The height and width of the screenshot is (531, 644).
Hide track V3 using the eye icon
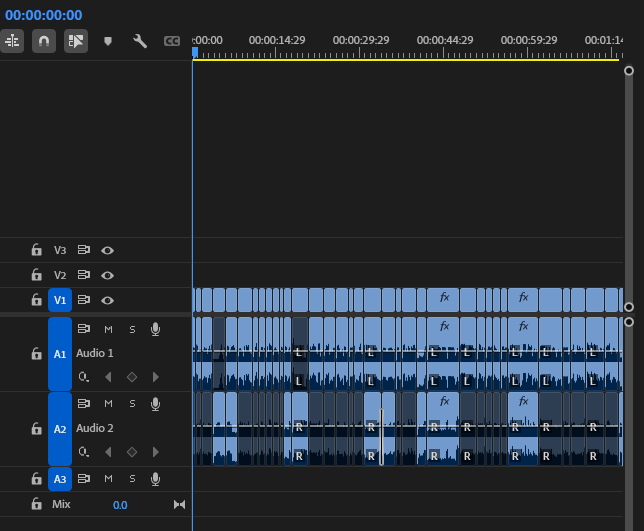107,250
